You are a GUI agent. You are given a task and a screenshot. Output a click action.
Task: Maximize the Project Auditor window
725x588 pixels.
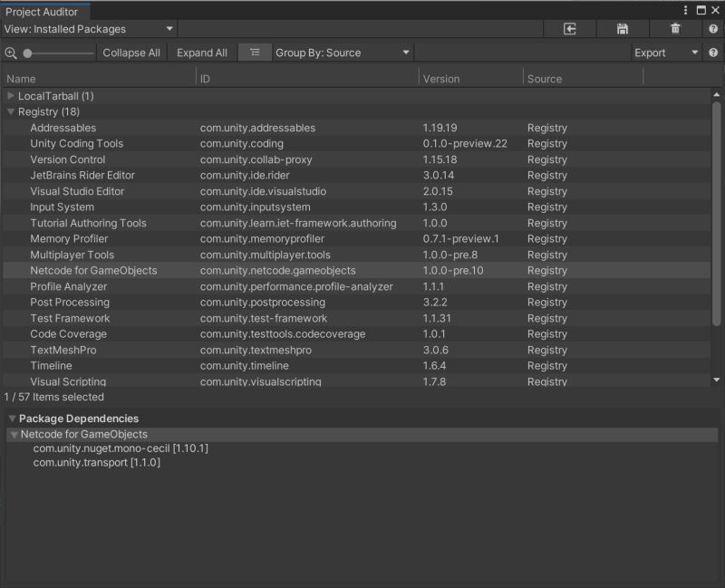pos(701,10)
